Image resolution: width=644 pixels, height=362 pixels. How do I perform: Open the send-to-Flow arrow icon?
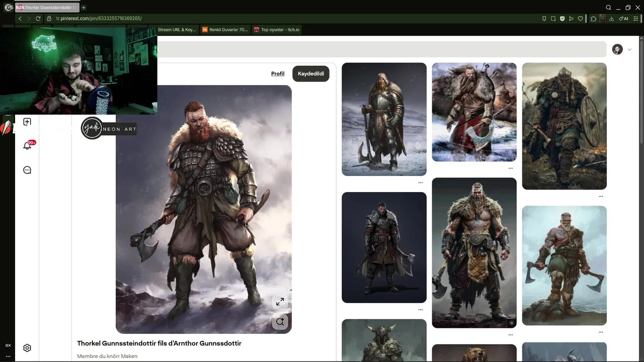pyautogui.click(x=571, y=19)
